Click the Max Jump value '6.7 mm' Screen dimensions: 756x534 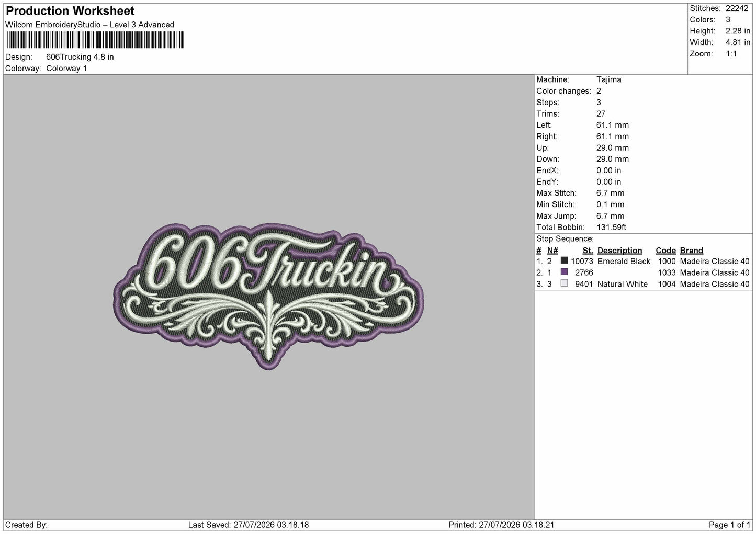610,216
